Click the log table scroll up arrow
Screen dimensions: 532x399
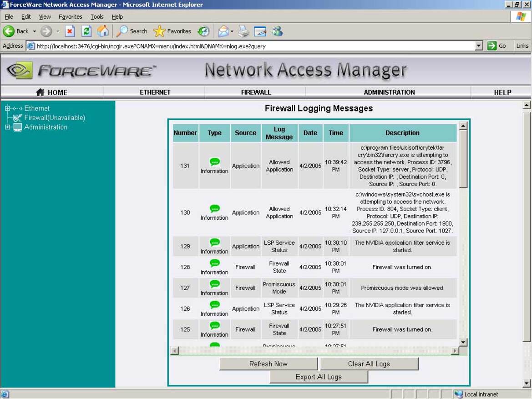click(x=463, y=126)
